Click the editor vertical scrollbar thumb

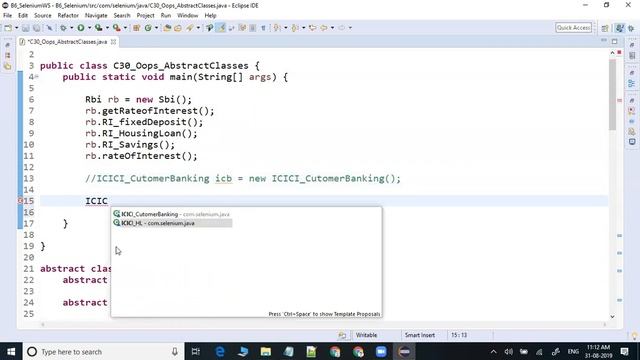pyautogui.click(x=612, y=95)
